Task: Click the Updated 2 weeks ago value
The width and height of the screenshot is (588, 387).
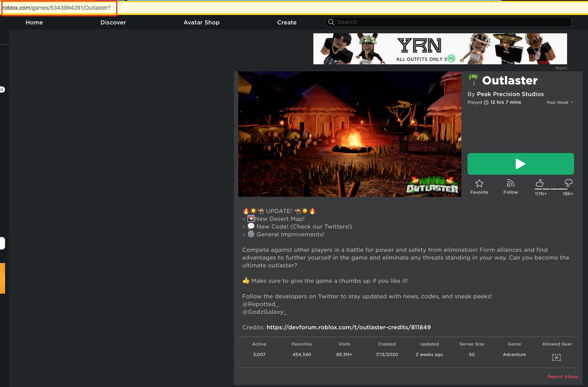Action: point(429,354)
